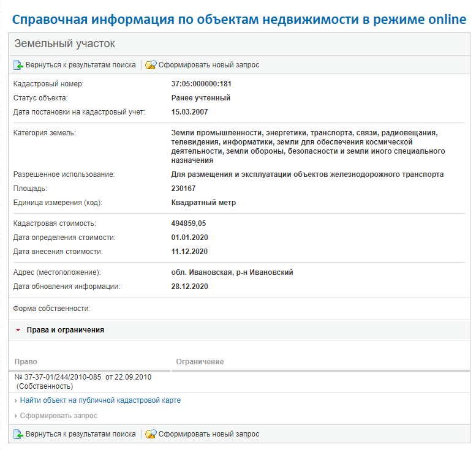
Task: Click the cadastral number 37:05:000000:181
Action: coord(202,84)
